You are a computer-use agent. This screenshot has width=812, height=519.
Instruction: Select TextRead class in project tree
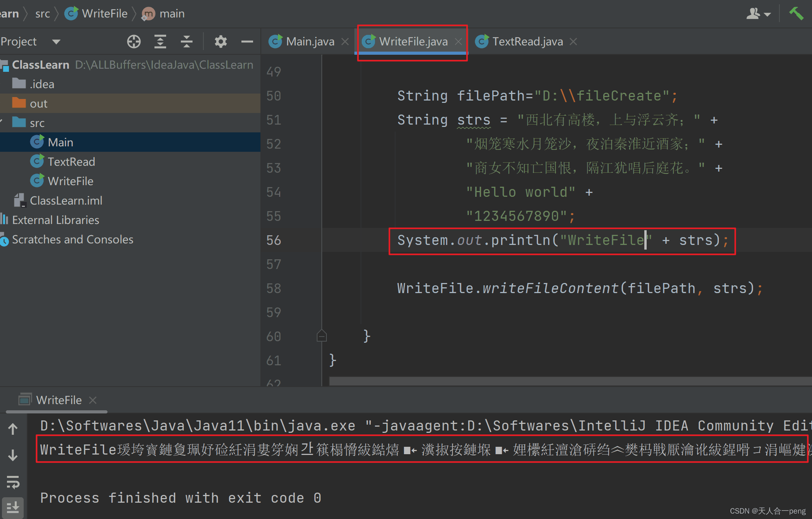pos(71,162)
